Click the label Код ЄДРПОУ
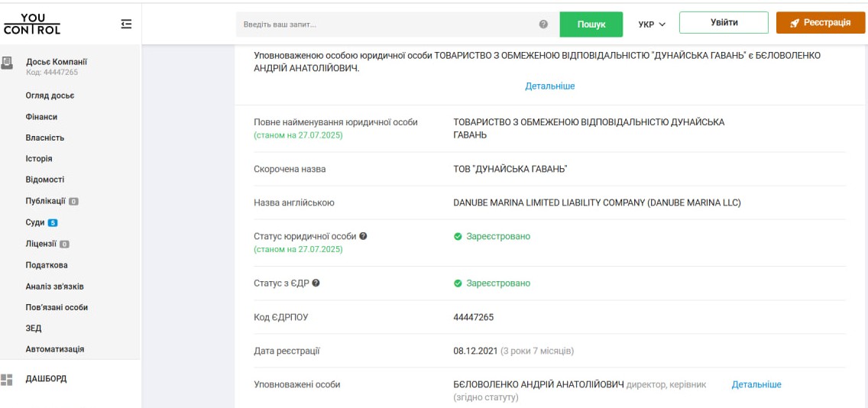Viewport: 868px width, 408px height. point(280,317)
